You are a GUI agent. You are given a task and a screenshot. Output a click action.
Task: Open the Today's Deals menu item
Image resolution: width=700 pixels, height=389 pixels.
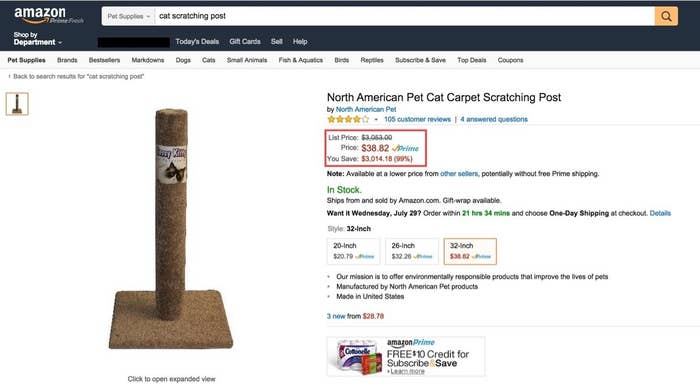pyautogui.click(x=197, y=42)
